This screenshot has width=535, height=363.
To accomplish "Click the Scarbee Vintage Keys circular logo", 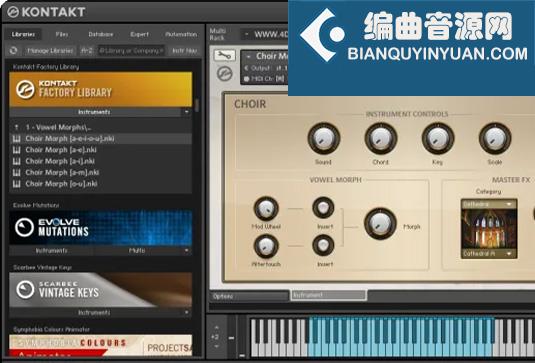I will pyautogui.click(x=25, y=289).
